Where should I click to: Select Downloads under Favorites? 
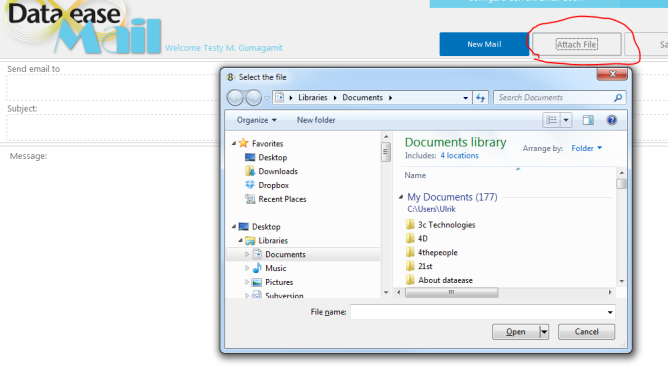pyautogui.click(x=278, y=171)
